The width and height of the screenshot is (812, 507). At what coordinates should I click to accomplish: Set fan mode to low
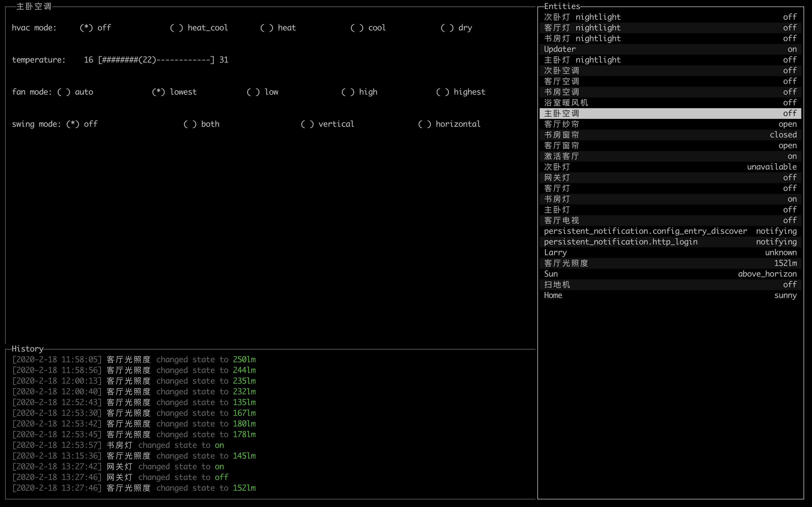(x=253, y=92)
